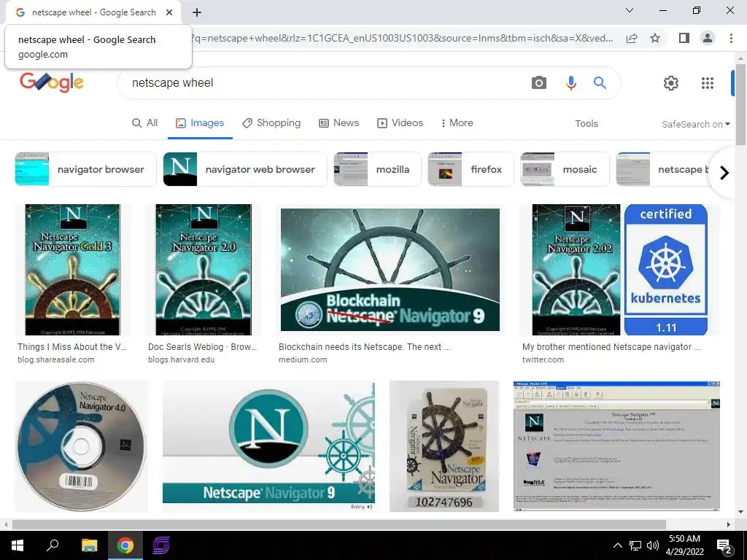The height and width of the screenshot is (560, 747).
Task: Select the Images tab
Action: pos(200,122)
